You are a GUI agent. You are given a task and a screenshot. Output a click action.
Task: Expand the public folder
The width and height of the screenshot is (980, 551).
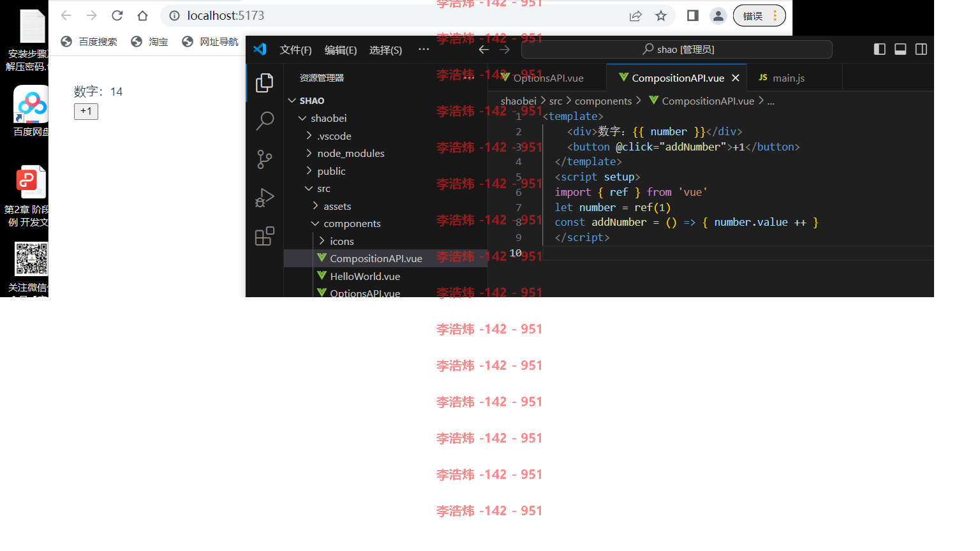[x=385, y=171]
